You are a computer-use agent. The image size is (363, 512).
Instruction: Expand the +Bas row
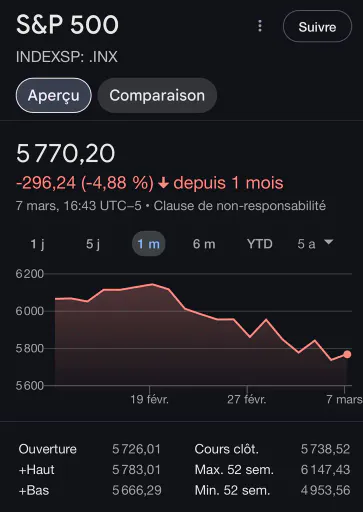click(x=90, y=490)
